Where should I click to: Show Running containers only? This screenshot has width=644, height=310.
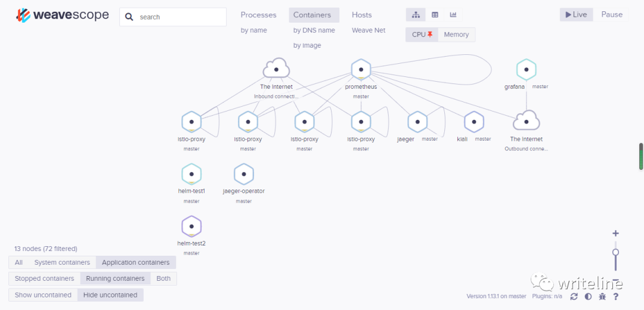(x=116, y=278)
